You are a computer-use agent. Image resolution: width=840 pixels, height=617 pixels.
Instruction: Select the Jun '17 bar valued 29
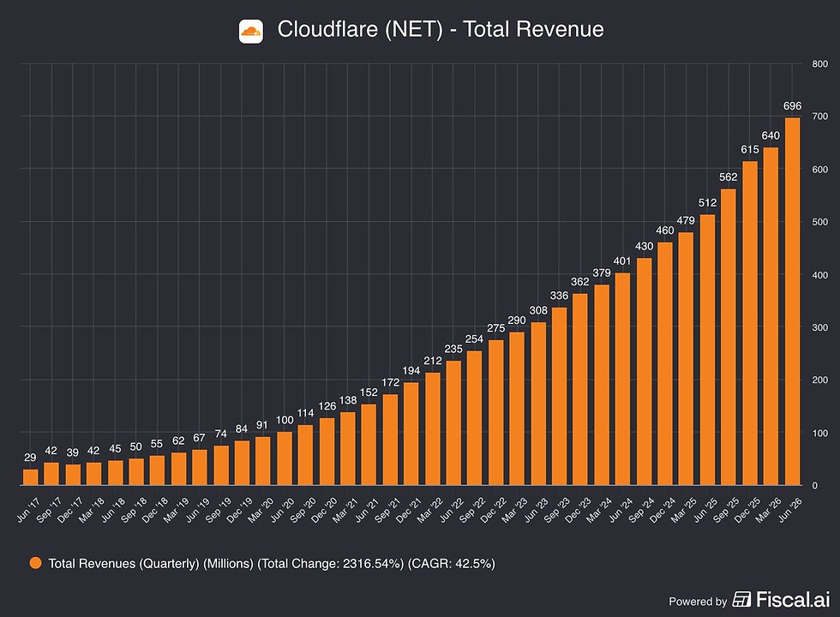[31, 477]
